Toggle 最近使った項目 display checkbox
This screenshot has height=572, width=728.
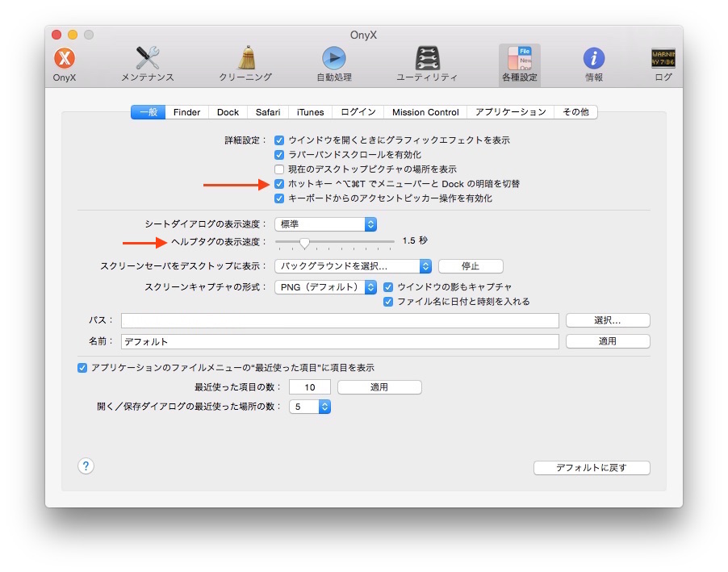(82, 368)
